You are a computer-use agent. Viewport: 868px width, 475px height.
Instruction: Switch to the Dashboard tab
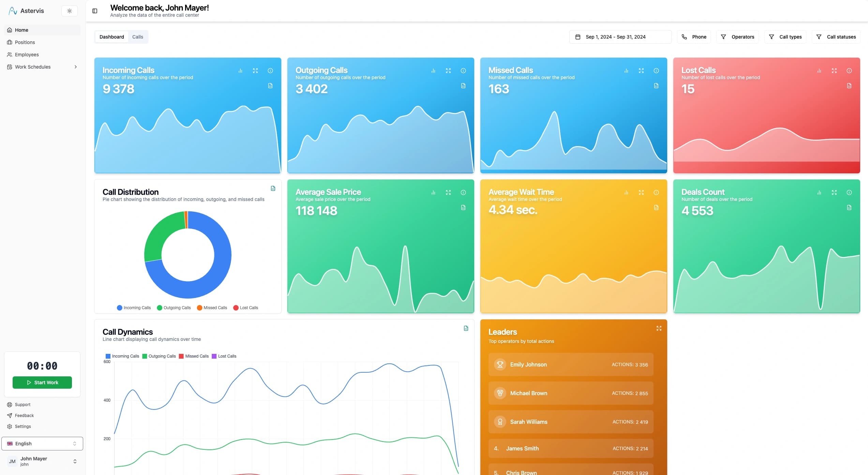[111, 37]
